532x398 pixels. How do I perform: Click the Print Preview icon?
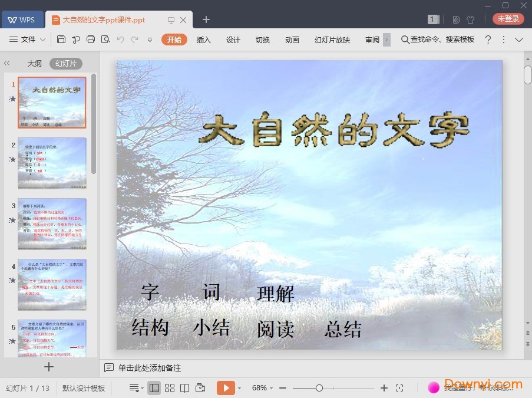tap(106, 40)
